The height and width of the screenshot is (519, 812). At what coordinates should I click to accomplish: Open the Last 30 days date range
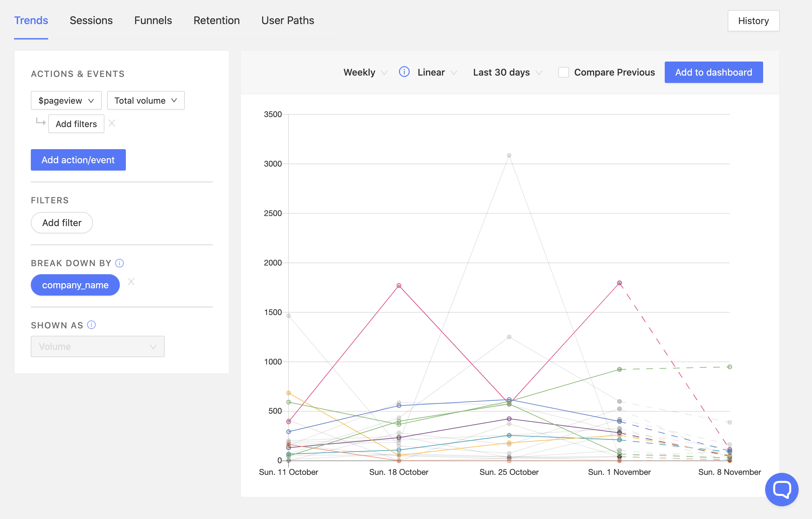click(x=507, y=72)
